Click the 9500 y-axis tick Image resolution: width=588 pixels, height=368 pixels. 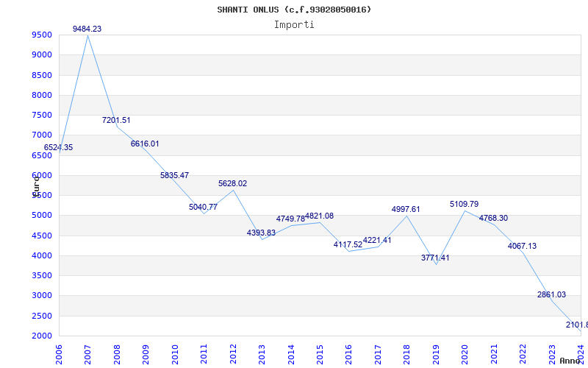point(42,35)
